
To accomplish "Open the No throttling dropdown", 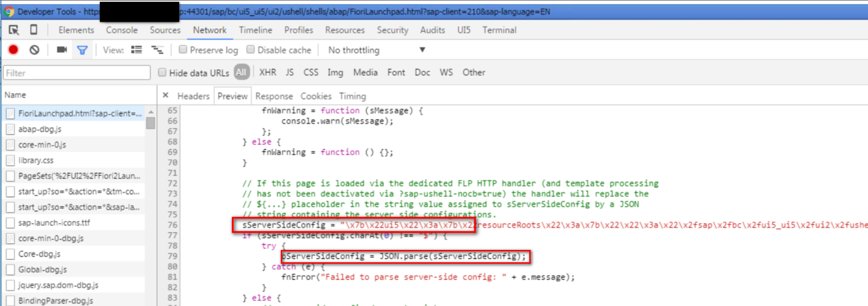I will [376, 50].
